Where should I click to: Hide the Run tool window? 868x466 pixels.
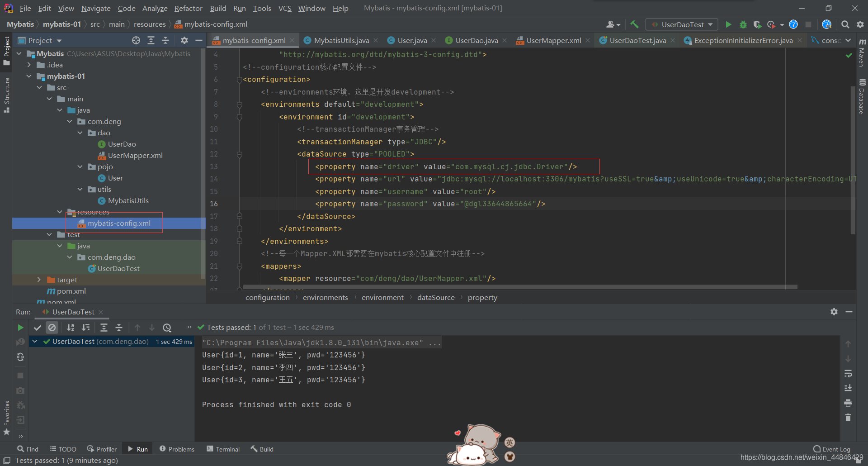pyautogui.click(x=849, y=312)
